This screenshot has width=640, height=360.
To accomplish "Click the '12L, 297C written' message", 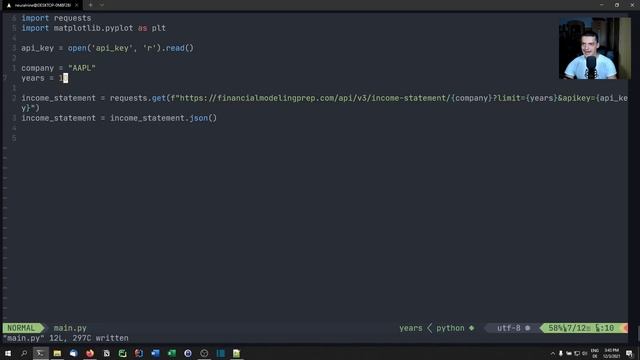I will click(89, 338).
